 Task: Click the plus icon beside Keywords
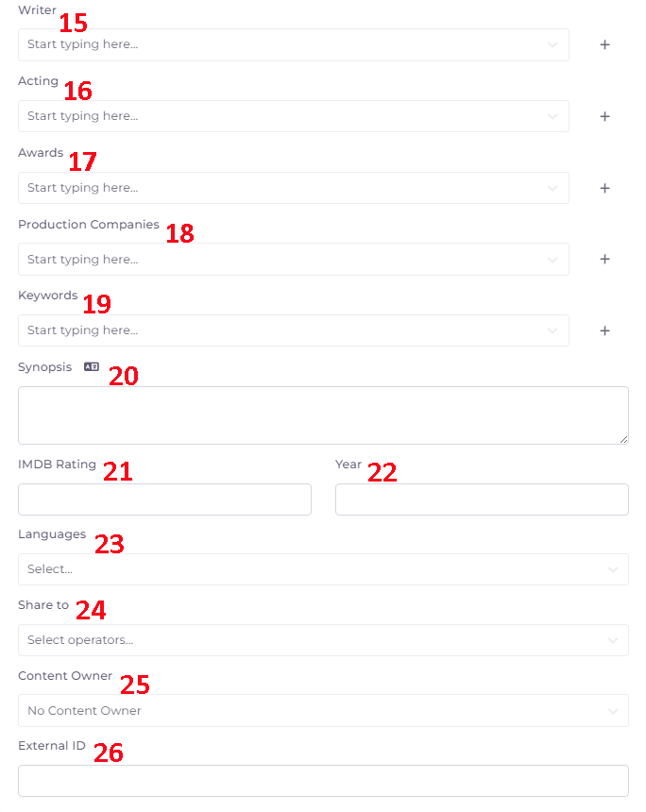pyautogui.click(x=605, y=330)
